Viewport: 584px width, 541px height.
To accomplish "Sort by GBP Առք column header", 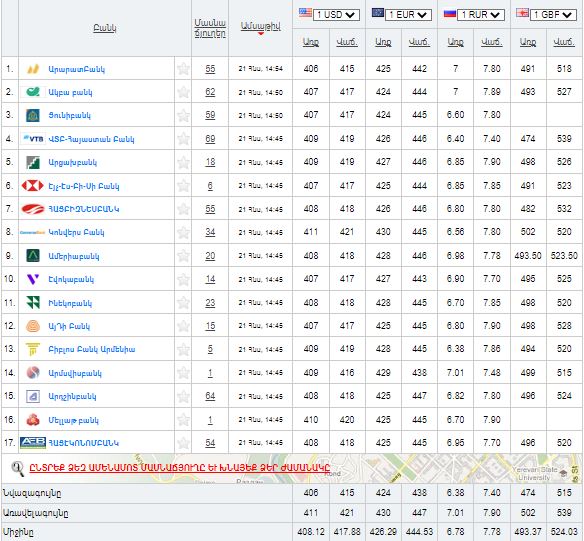I will click(528, 42).
